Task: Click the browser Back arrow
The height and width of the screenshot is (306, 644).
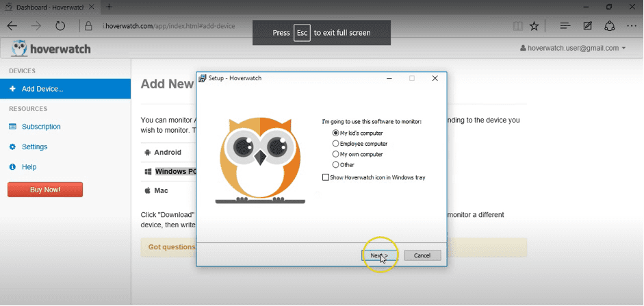Action: [12, 26]
